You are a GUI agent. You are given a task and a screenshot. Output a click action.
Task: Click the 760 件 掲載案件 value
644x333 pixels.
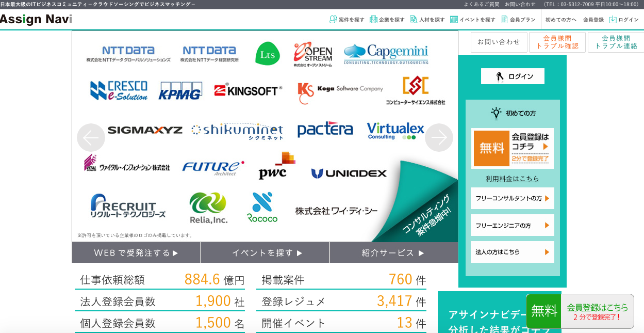(x=407, y=279)
